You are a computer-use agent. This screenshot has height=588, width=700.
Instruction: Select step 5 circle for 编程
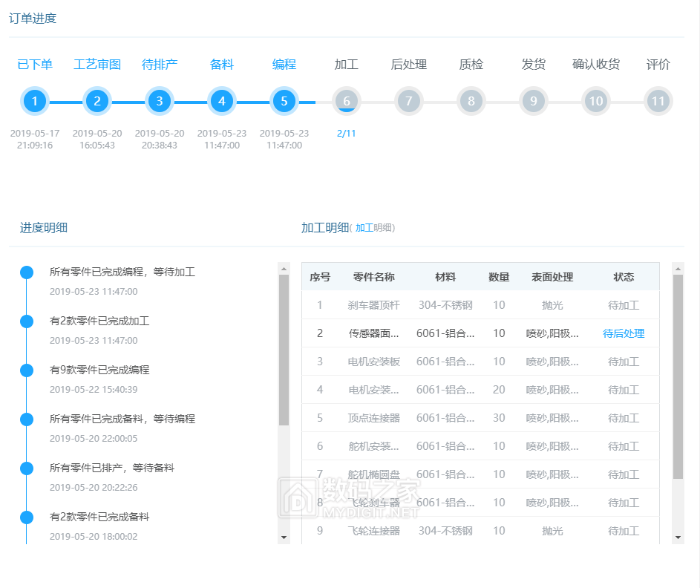tap(284, 102)
